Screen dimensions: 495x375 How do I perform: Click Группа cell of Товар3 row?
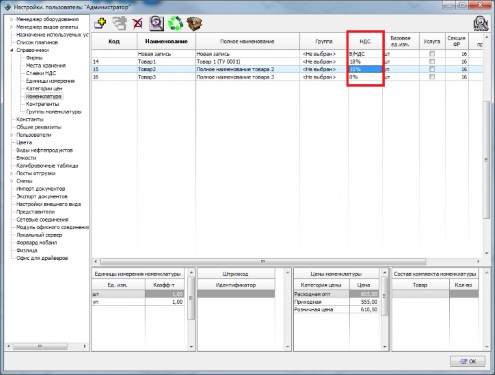pyautogui.click(x=324, y=77)
